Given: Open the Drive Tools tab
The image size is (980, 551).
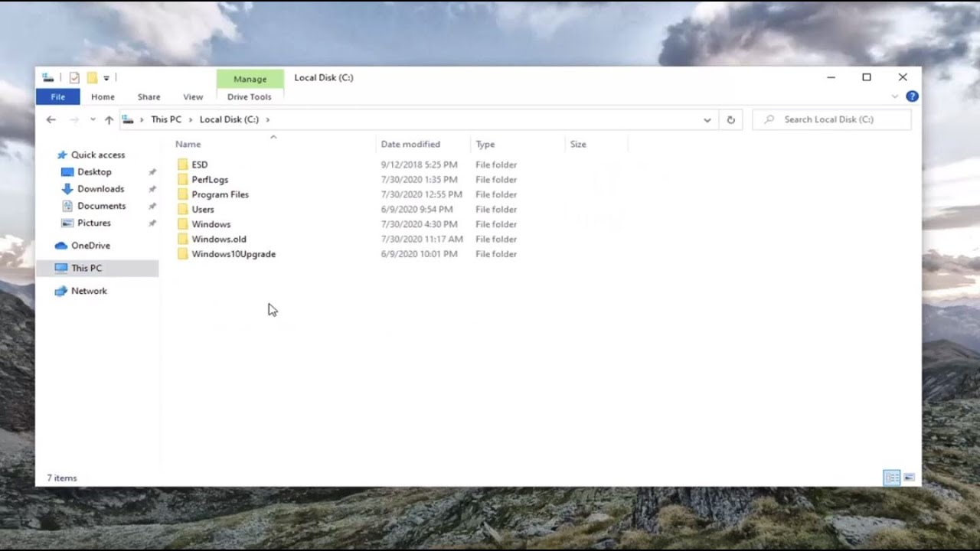Looking at the screenshot, I should 249,97.
